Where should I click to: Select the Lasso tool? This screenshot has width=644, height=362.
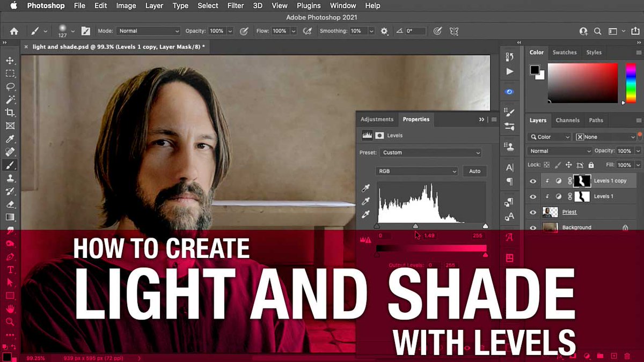(10, 86)
